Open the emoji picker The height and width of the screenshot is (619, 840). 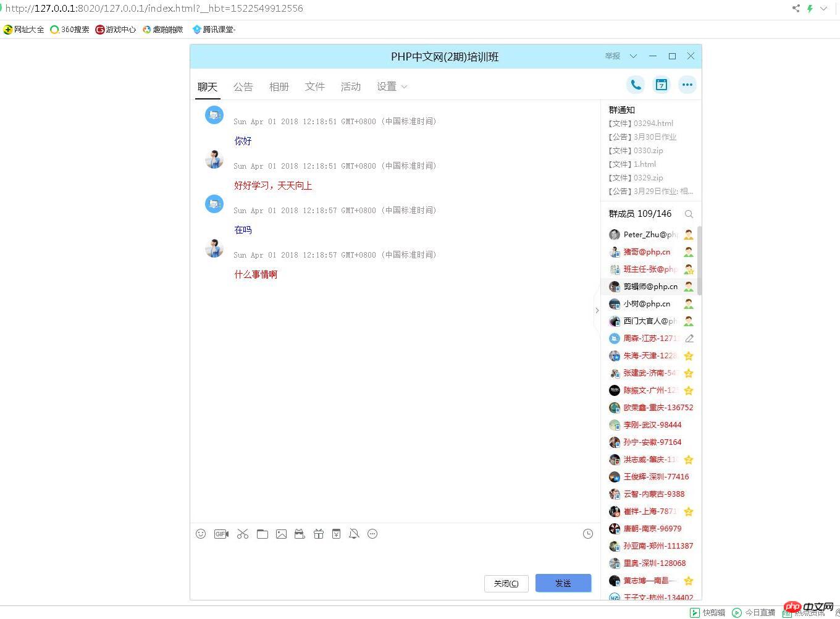pyautogui.click(x=201, y=534)
